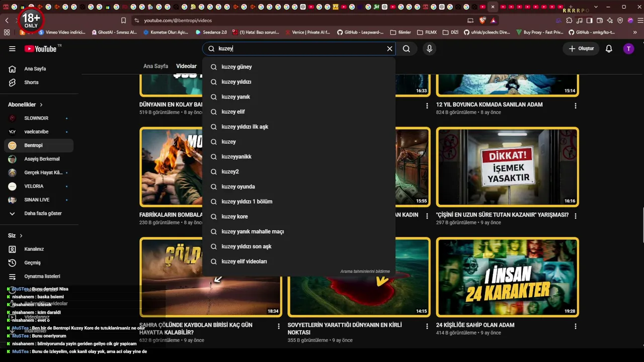
Task: Submit search with the magnifier button
Action: coord(407,49)
